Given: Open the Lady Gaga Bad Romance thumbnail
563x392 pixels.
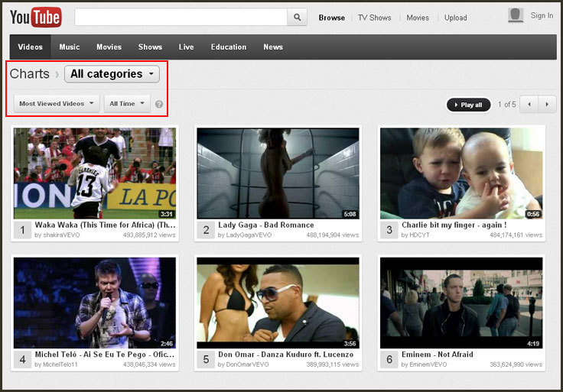Looking at the screenshot, I should 278,173.
